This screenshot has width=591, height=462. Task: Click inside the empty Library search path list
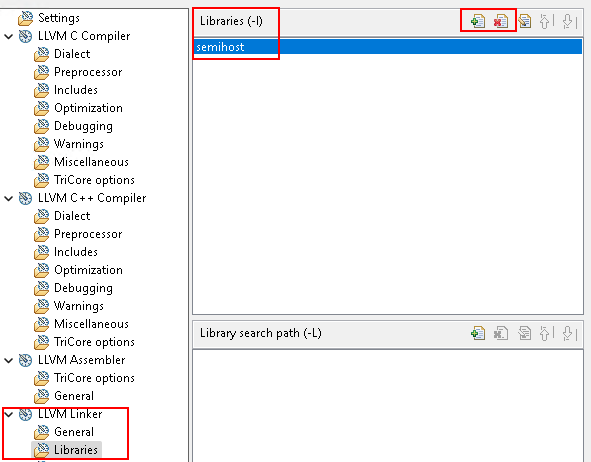click(388, 405)
